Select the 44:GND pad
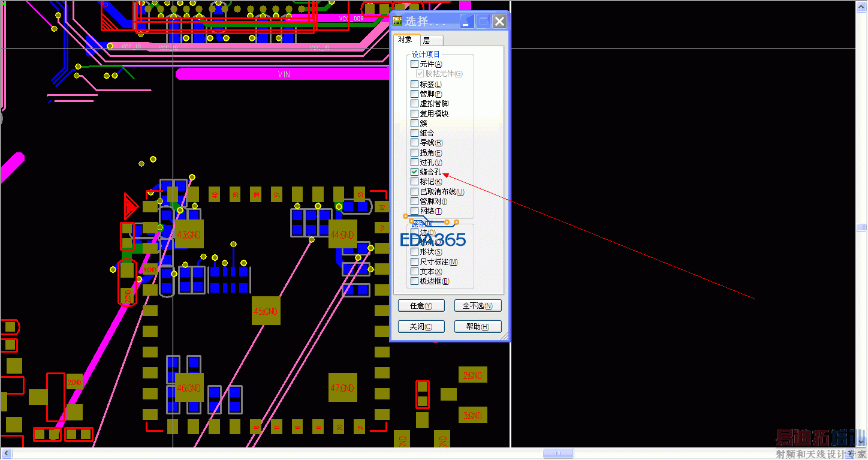868x460 pixels. pos(343,234)
